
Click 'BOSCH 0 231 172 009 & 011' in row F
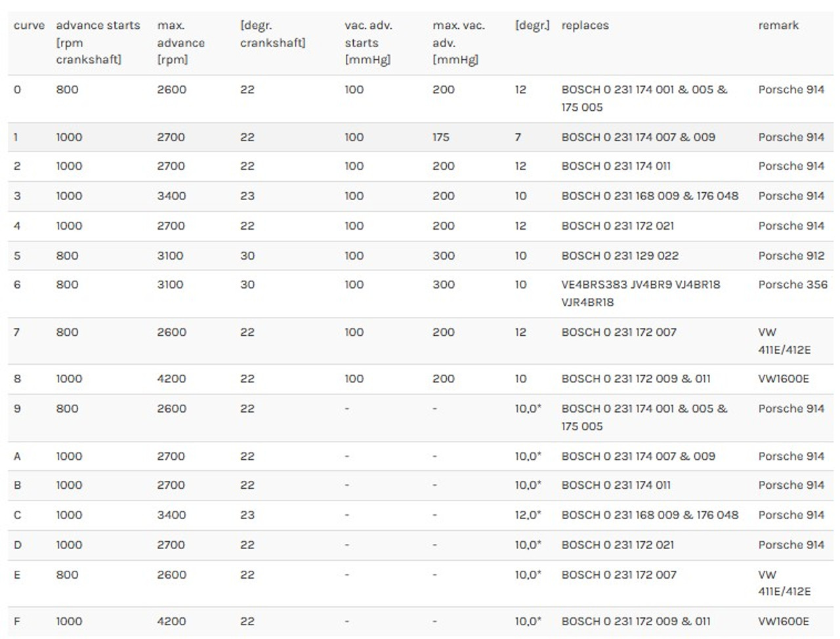click(x=635, y=621)
